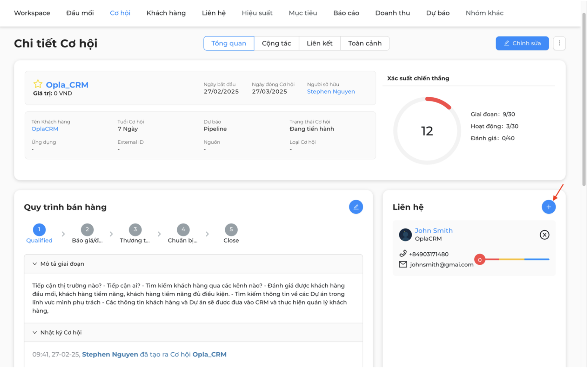Open the Opla_CRM opportunity title link

[67, 85]
